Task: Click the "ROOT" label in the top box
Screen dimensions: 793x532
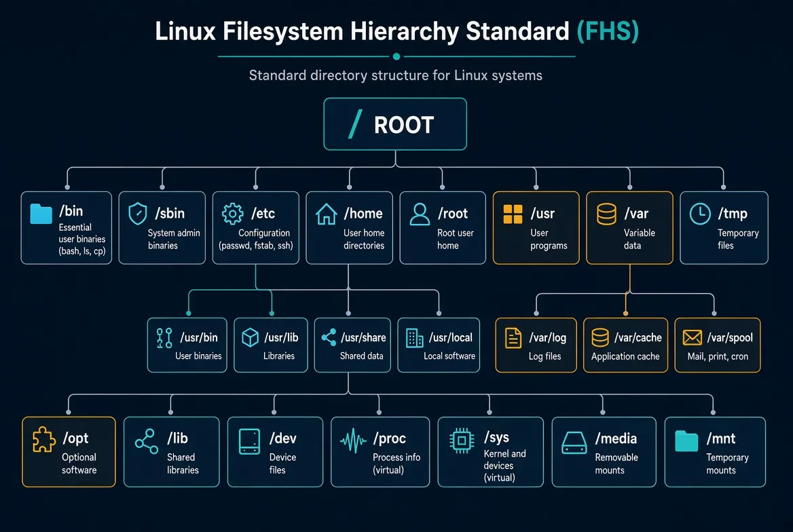Action: (x=404, y=125)
